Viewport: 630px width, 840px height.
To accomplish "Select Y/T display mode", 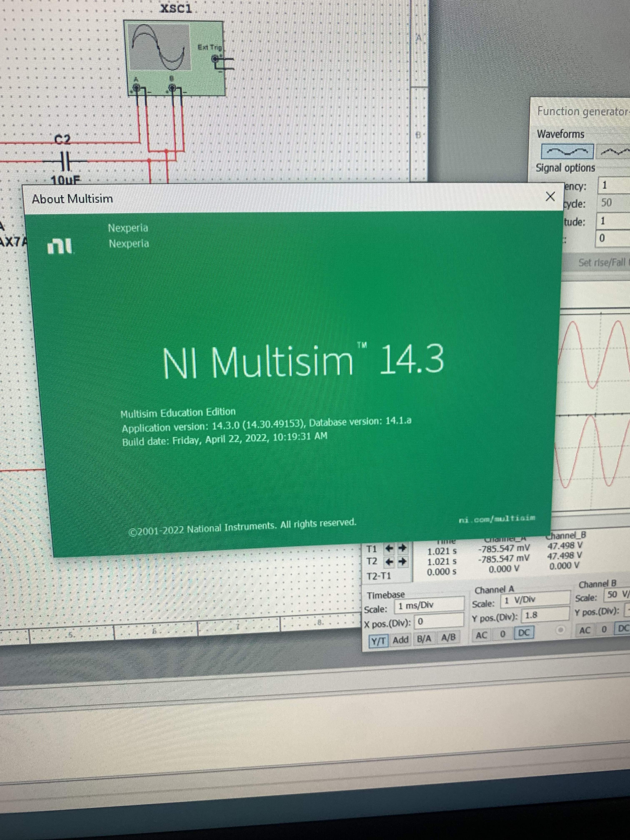I will 378,641.
